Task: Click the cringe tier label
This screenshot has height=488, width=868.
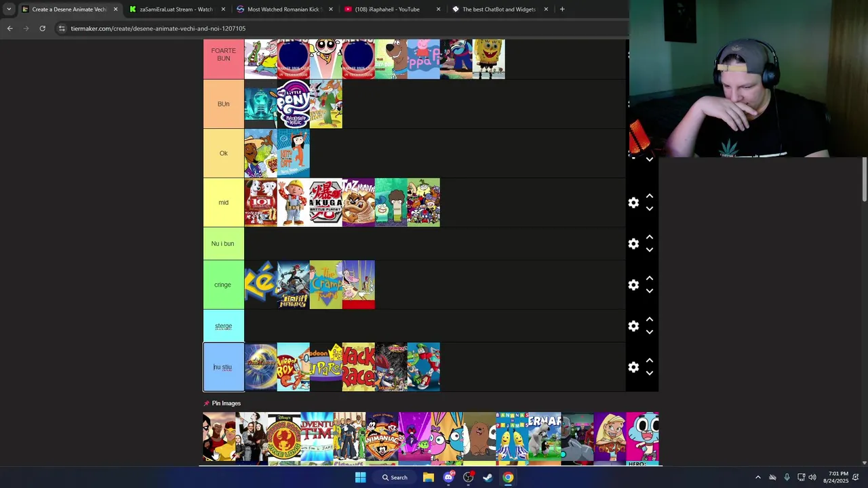Action: (x=224, y=285)
